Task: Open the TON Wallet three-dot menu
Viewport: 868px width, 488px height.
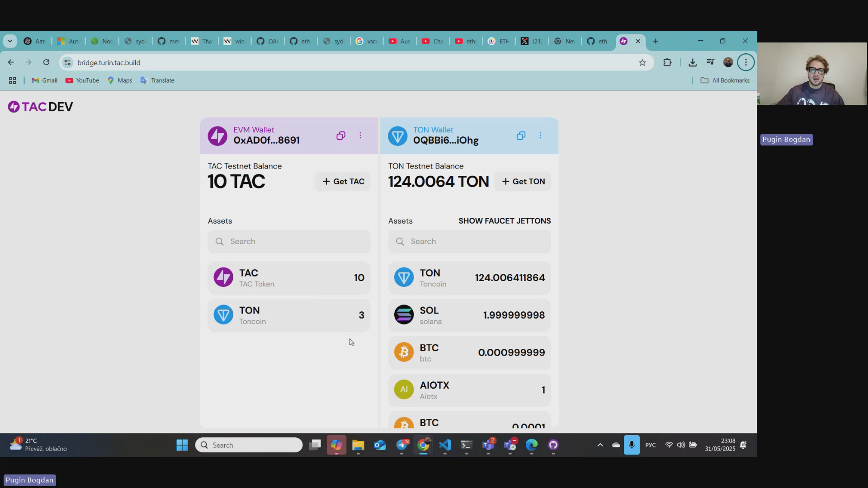Action: 540,136
